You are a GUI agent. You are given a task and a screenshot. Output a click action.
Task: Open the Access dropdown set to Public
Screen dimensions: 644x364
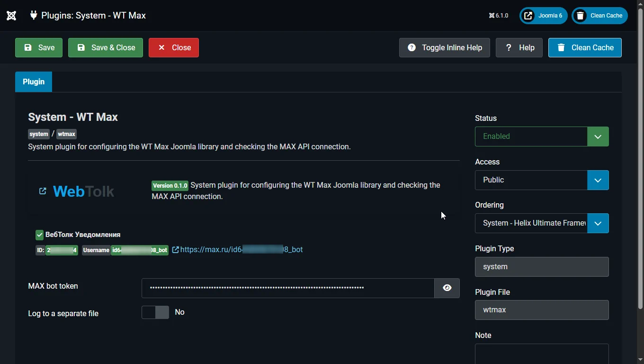tap(598, 180)
